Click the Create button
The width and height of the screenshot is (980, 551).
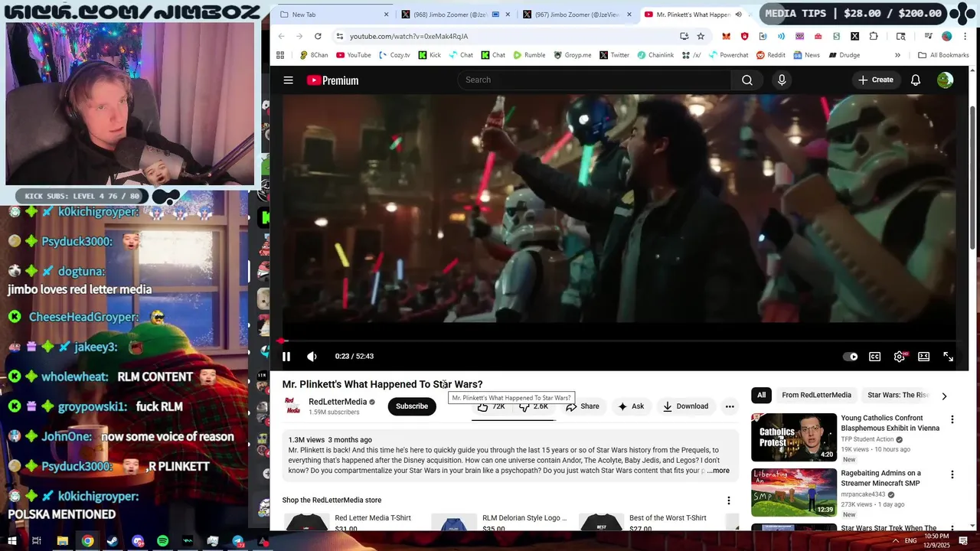point(876,80)
